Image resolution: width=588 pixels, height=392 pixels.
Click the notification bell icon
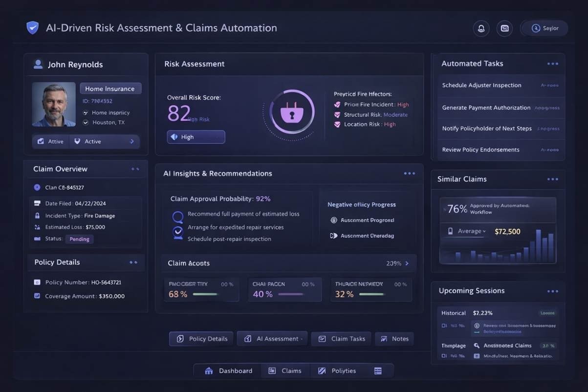(481, 28)
